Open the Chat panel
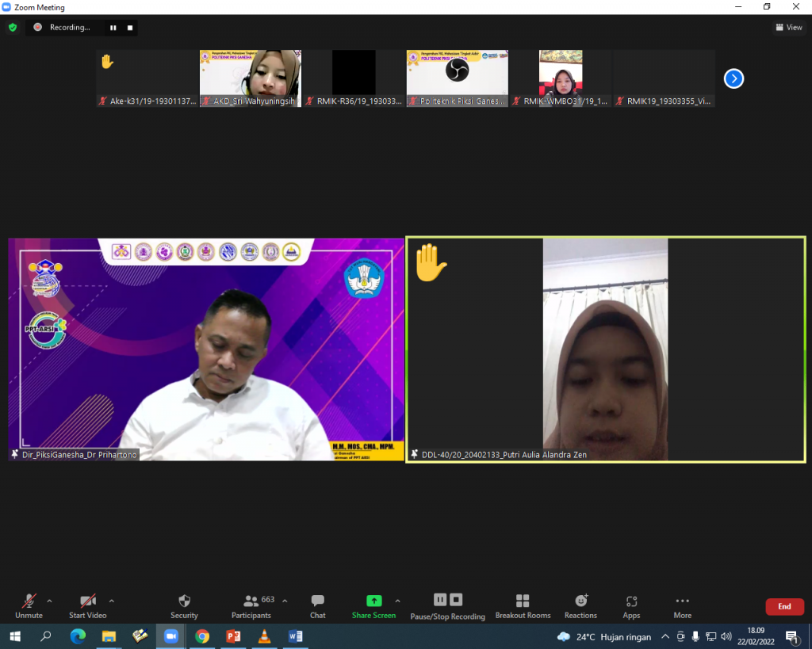 (317, 606)
